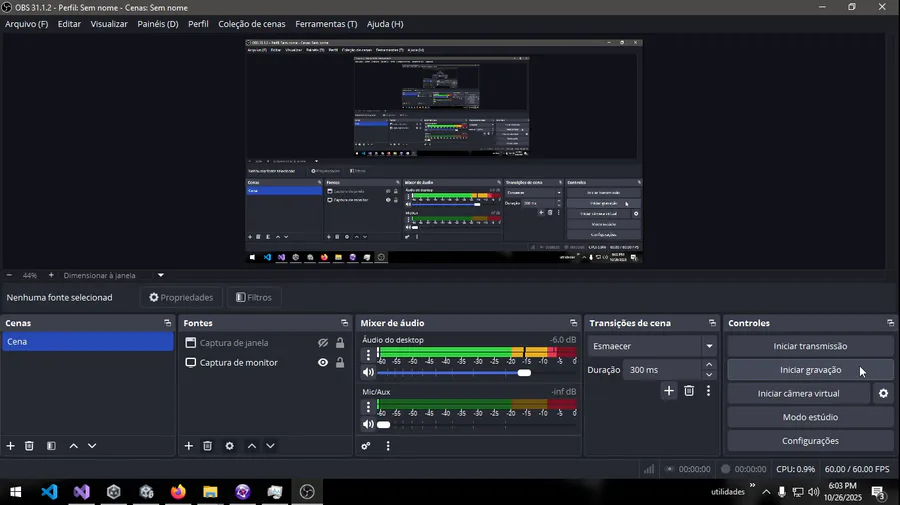Undock the Transições de cena panel
The image size is (900, 505).
click(712, 323)
